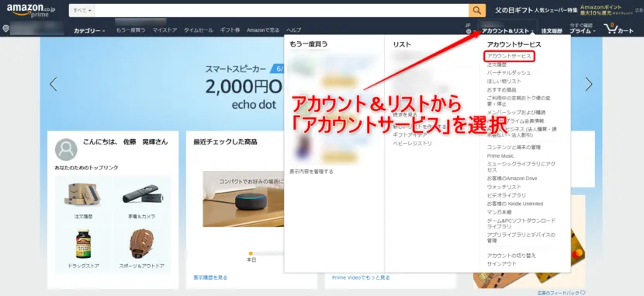Screen dimensions: 644x296
Task: Click the JP globe language icon
Action: point(468,31)
